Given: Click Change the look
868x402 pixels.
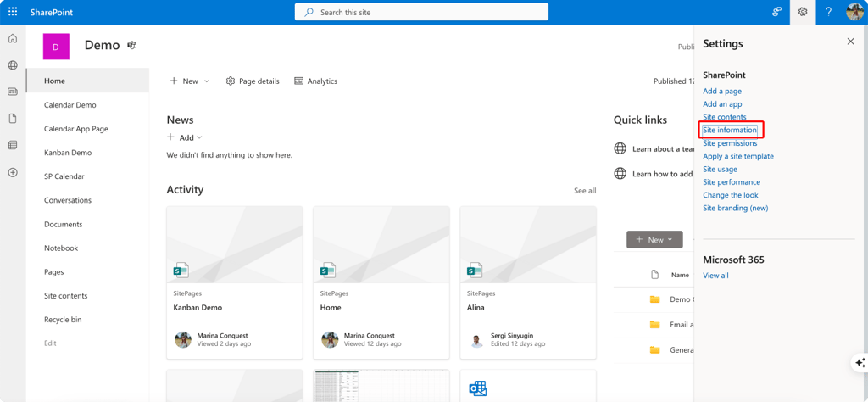Looking at the screenshot, I should 731,195.
